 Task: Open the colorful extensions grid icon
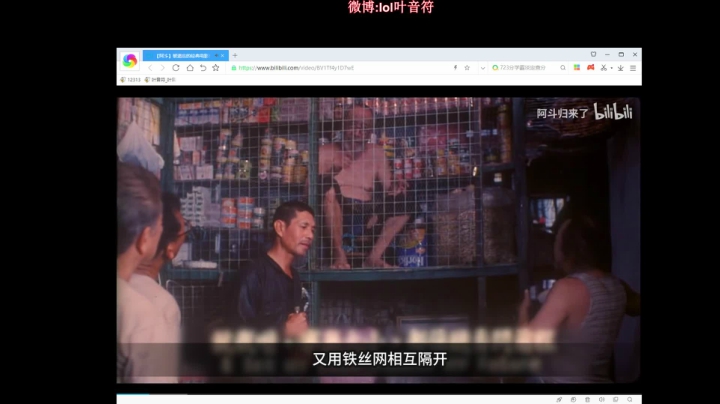coord(577,67)
